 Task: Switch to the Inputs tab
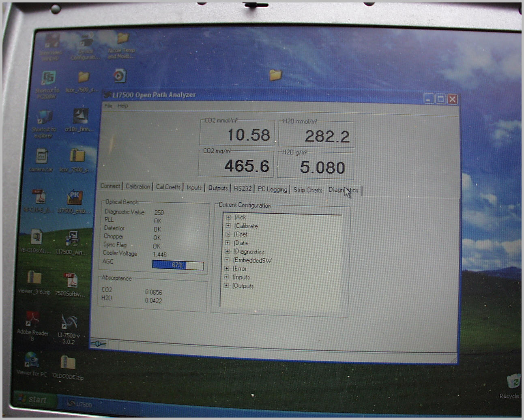pos(194,187)
